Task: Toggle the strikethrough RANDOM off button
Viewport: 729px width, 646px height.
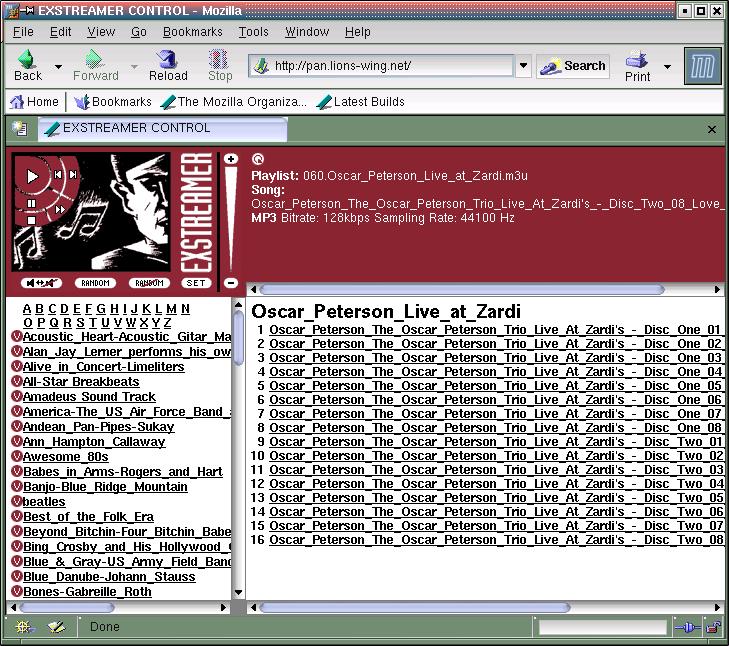Action: [x=149, y=283]
